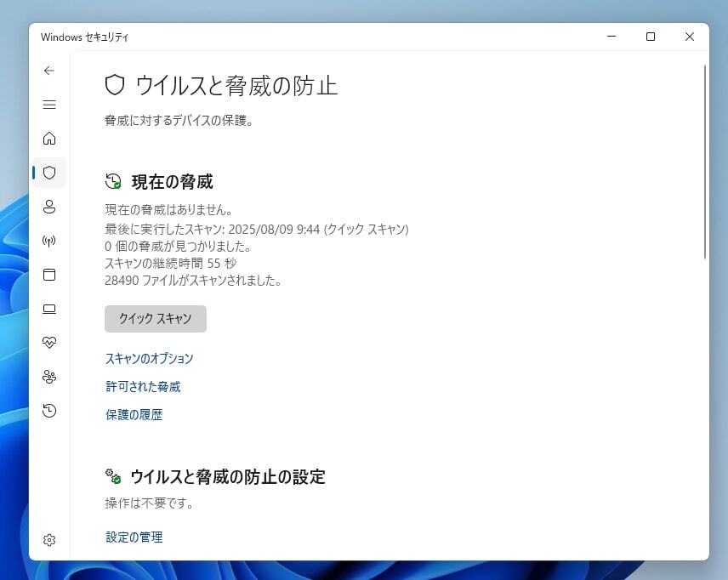Click text 28490 ファイルがスキャンされました。
The height and width of the screenshot is (580, 728).
click(x=193, y=281)
